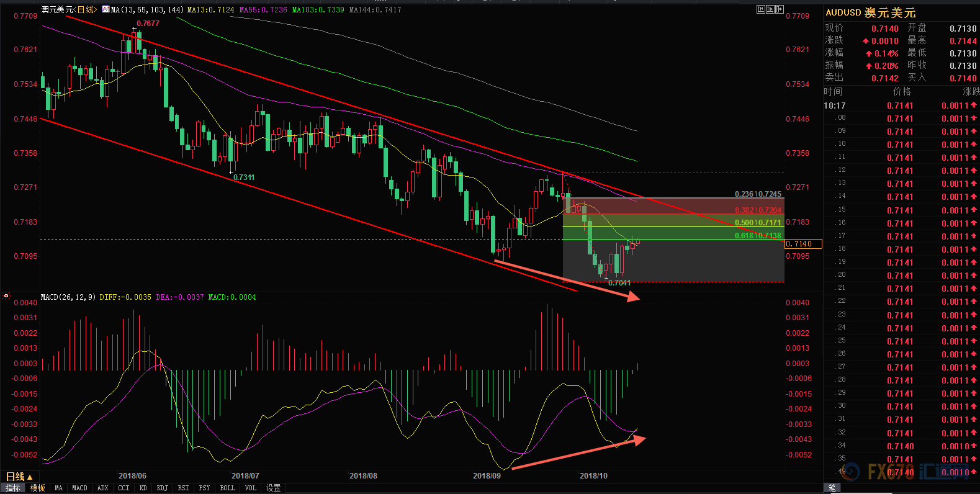Click the 0.7311 low price label

point(244,177)
